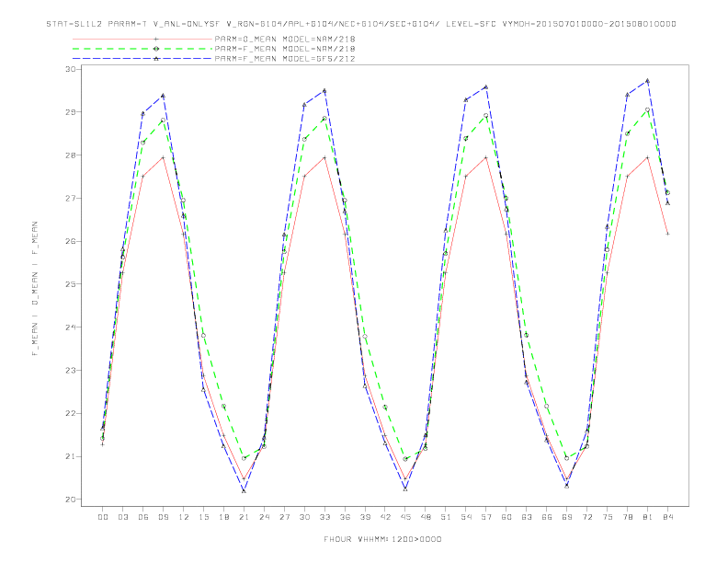The width and height of the screenshot is (728, 563).
Task: Click y-axis tick label 23
Action: [70, 370]
